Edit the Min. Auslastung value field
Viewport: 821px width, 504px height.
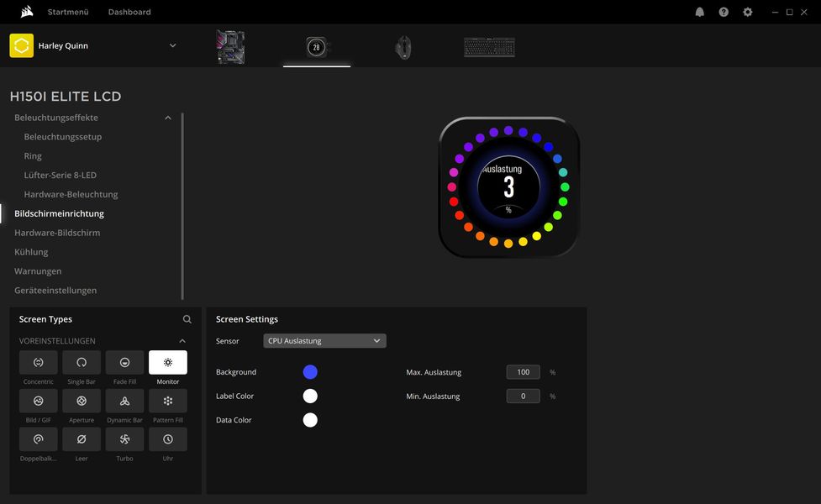523,396
